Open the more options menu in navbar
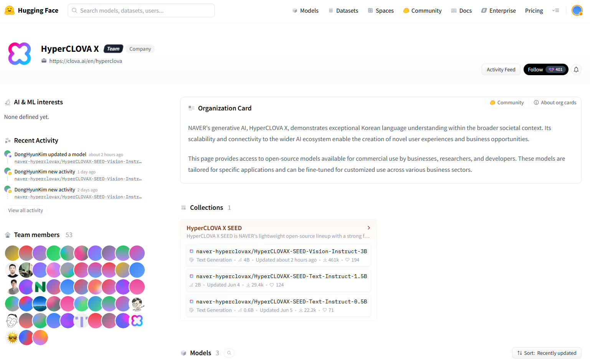Image resolution: width=590 pixels, height=364 pixels. [555, 11]
